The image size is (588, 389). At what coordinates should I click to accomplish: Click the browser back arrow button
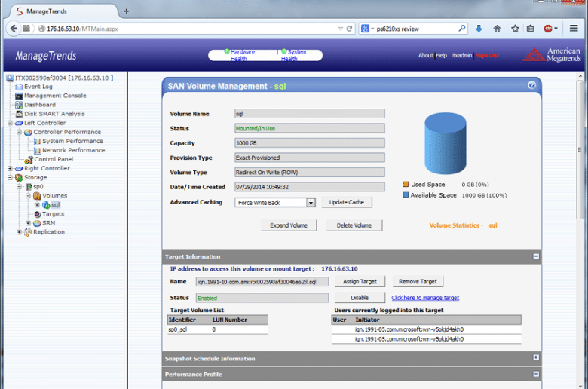[x=14, y=29]
